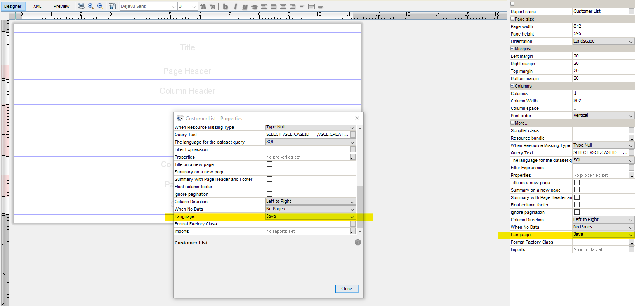Collapse the More... section
The height and width of the screenshot is (306, 644).
click(512, 123)
